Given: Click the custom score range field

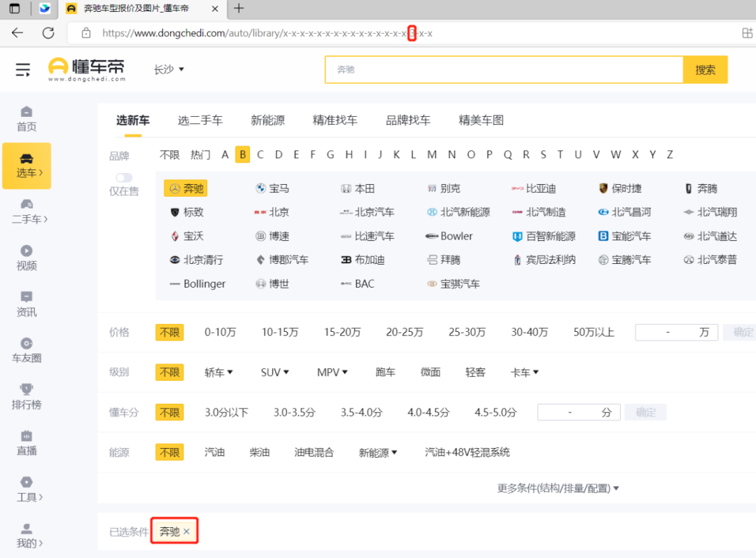Looking at the screenshot, I should [579, 412].
